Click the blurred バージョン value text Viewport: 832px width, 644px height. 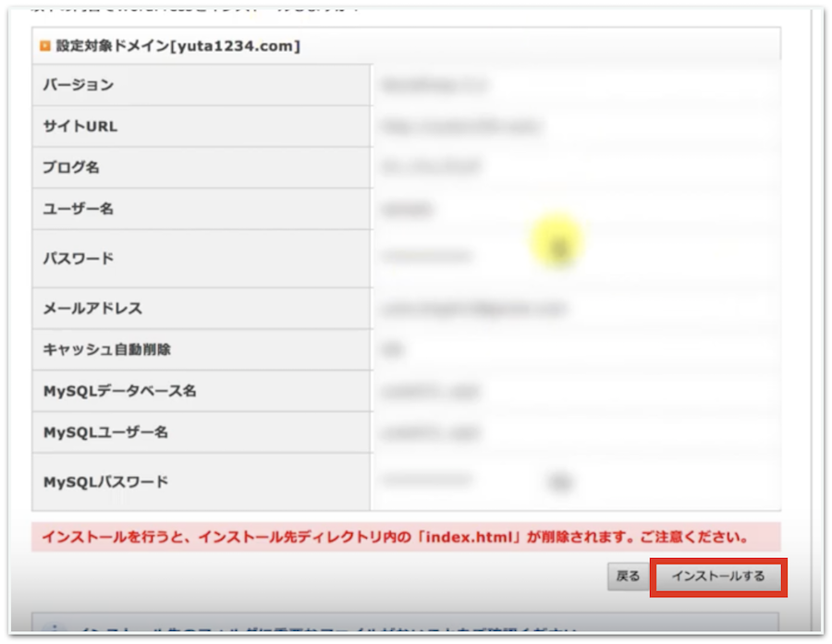434,85
